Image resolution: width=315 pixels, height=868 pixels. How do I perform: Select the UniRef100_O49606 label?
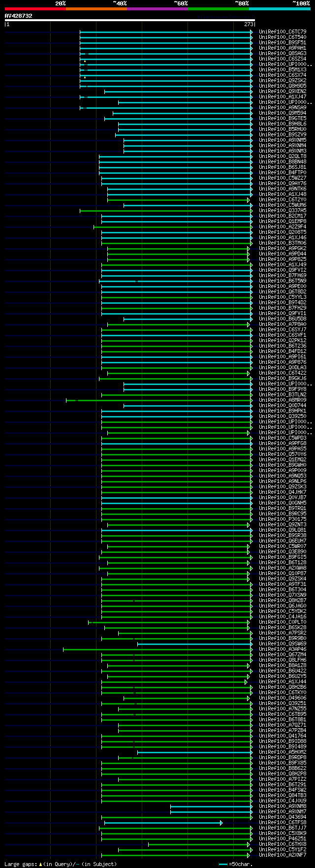click(x=283, y=698)
